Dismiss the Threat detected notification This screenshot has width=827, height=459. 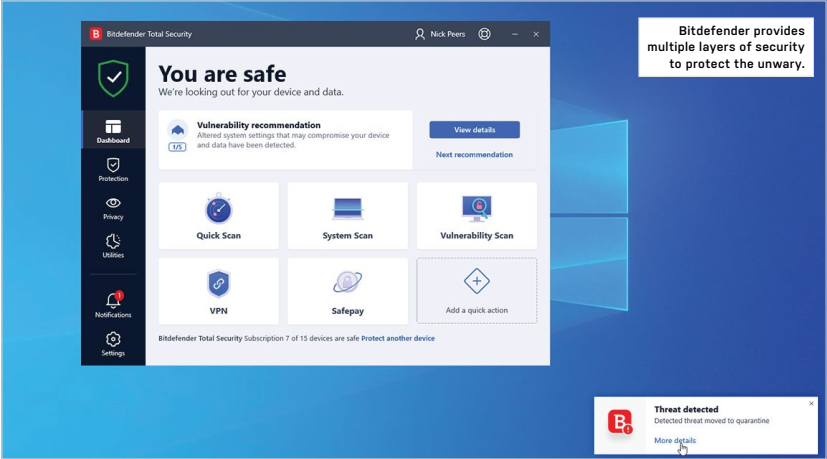(811, 404)
